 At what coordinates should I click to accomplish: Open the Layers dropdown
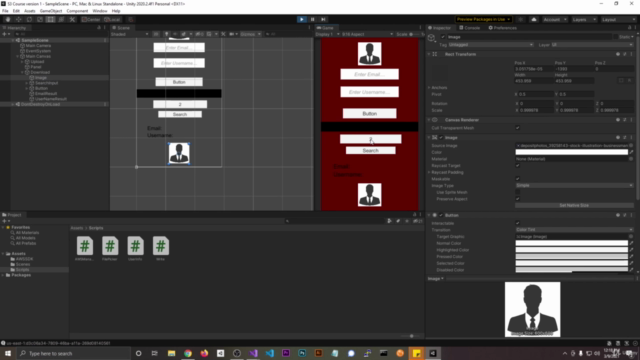(584, 19)
